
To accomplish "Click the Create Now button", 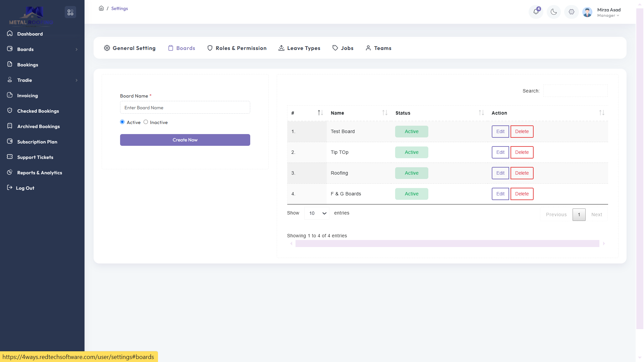I will [x=185, y=140].
